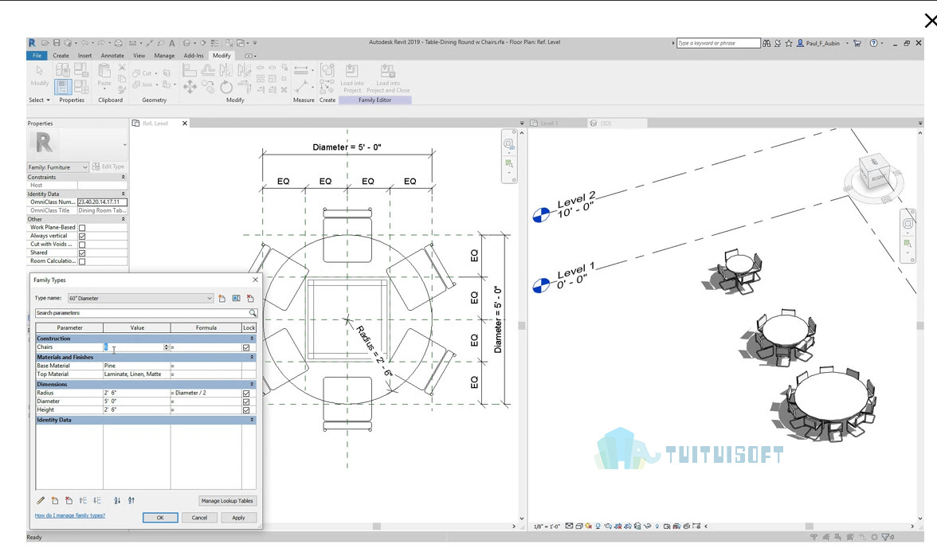Switch to the Annotate ribbon tab

[x=112, y=56]
